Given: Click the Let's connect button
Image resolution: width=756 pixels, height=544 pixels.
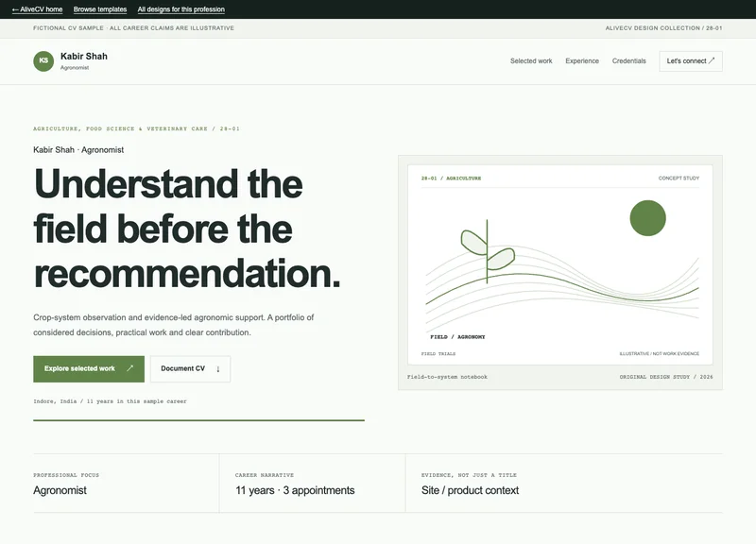Looking at the screenshot, I should tap(691, 61).
